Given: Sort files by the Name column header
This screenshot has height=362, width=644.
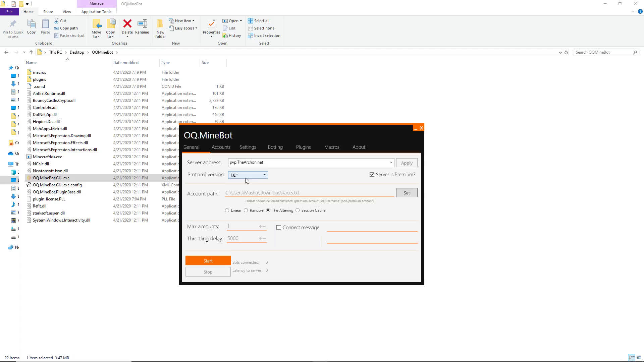Looking at the screenshot, I should [31, 63].
